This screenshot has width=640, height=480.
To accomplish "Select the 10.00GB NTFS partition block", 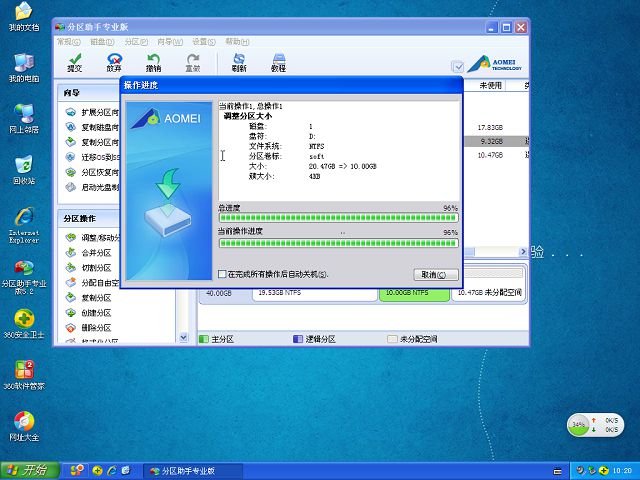I will click(x=414, y=293).
